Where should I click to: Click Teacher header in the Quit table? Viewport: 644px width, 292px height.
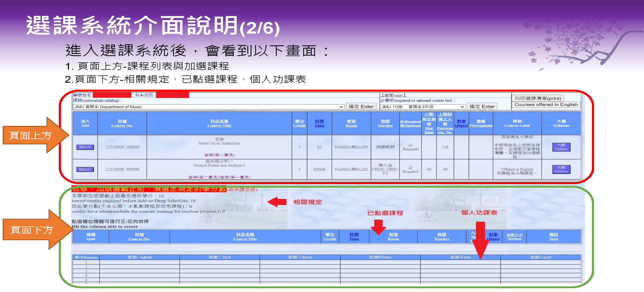click(x=442, y=237)
